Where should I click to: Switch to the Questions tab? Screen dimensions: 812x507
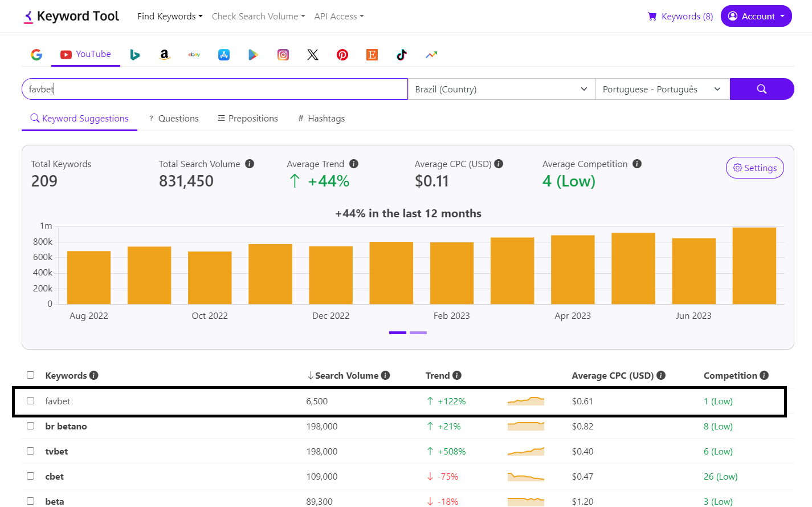click(x=174, y=119)
